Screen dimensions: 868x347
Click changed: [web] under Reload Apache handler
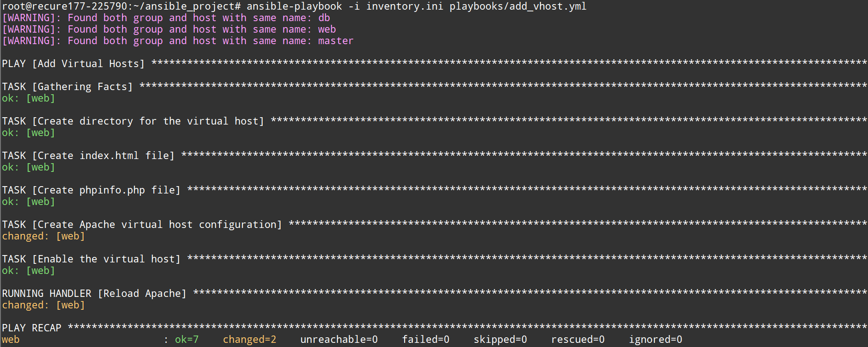[43, 305]
